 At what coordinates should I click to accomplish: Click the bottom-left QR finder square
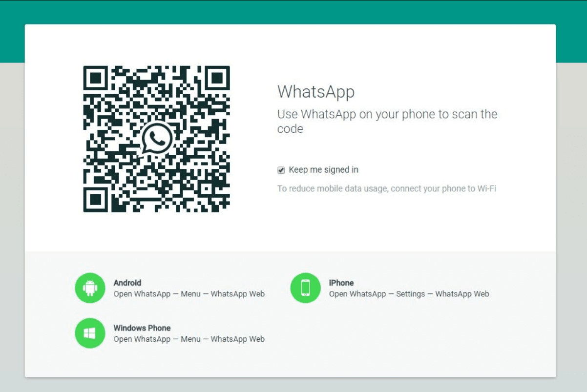[x=95, y=200]
